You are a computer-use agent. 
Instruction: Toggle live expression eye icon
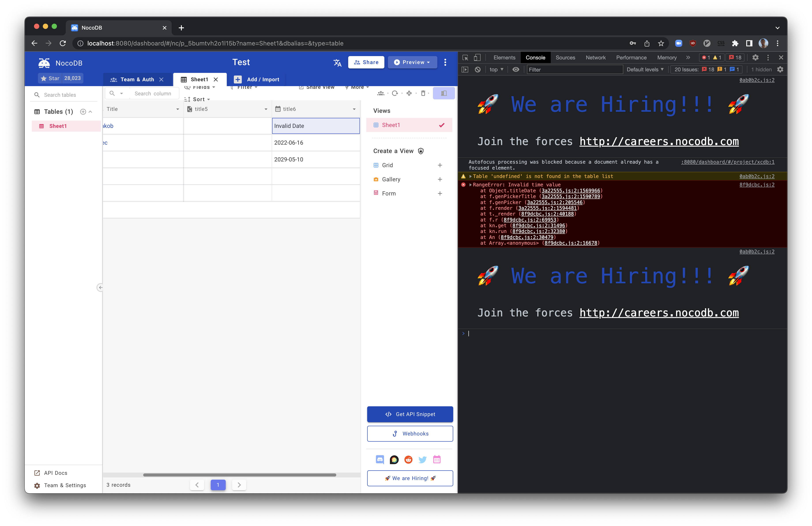(515, 70)
